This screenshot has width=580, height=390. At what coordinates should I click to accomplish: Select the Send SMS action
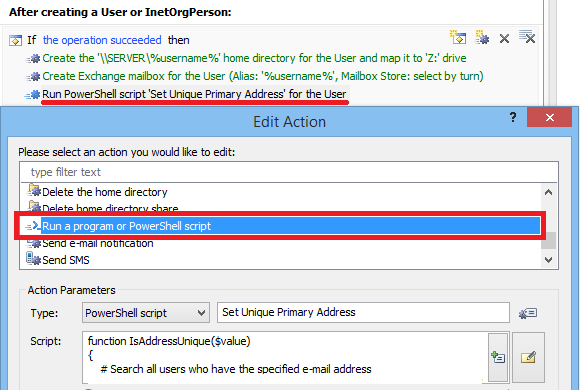pos(65,260)
